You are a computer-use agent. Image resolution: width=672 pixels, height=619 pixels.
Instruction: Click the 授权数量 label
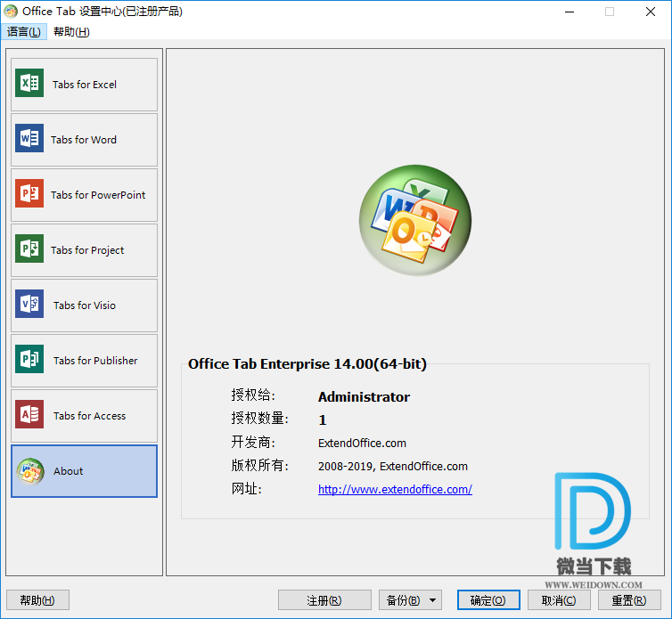pyautogui.click(x=260, y=418)
